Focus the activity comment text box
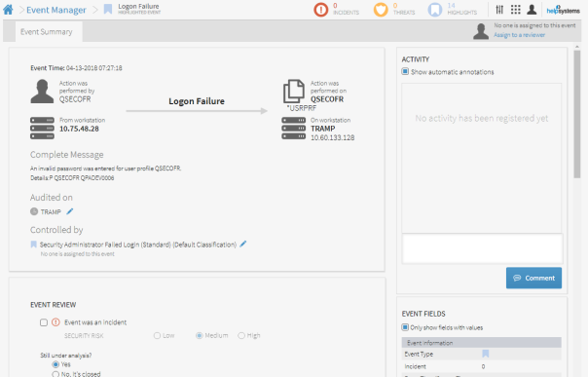 tap(482, 248)
